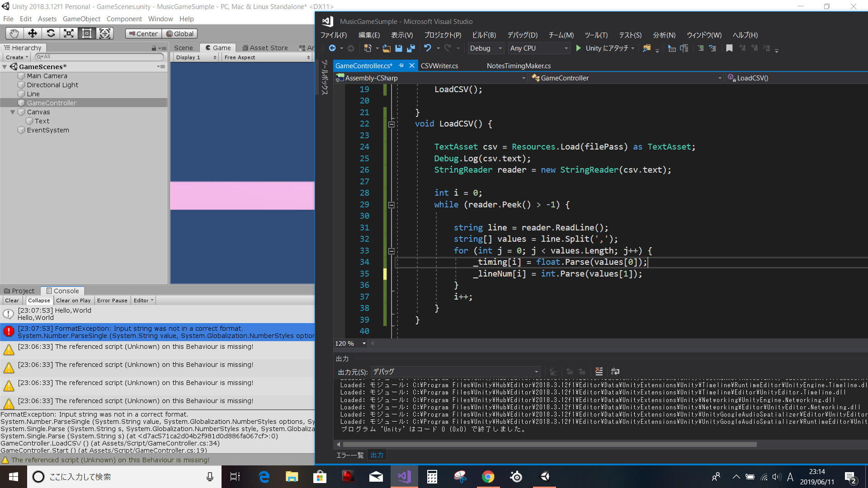Open the Unity GameObject menu
The image size is (868, 488).
(x=81, y=19)
